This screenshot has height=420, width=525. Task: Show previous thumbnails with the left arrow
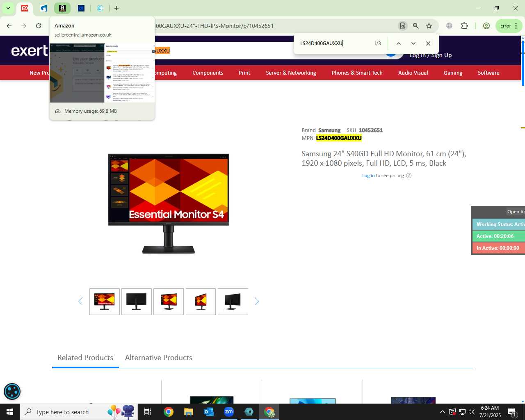80,301
